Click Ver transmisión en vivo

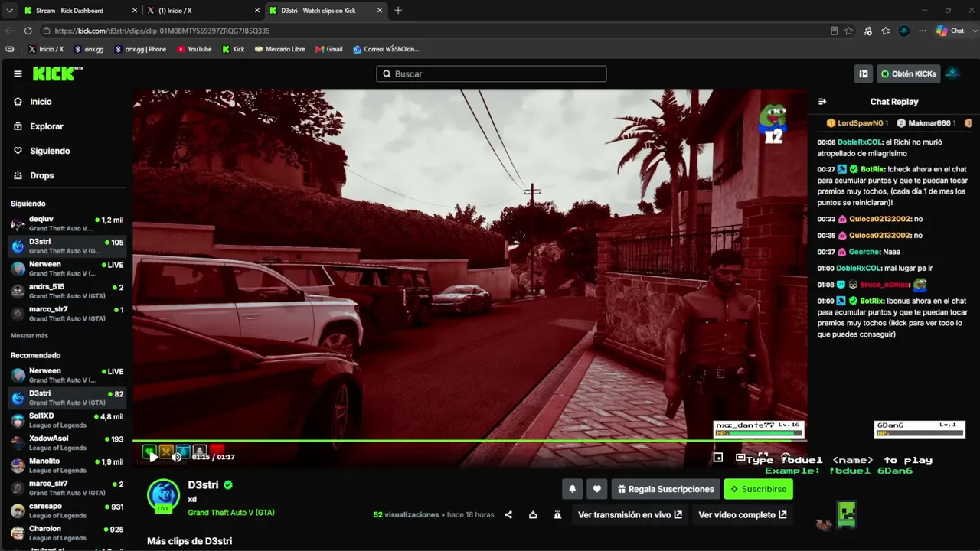click(630, 515)
